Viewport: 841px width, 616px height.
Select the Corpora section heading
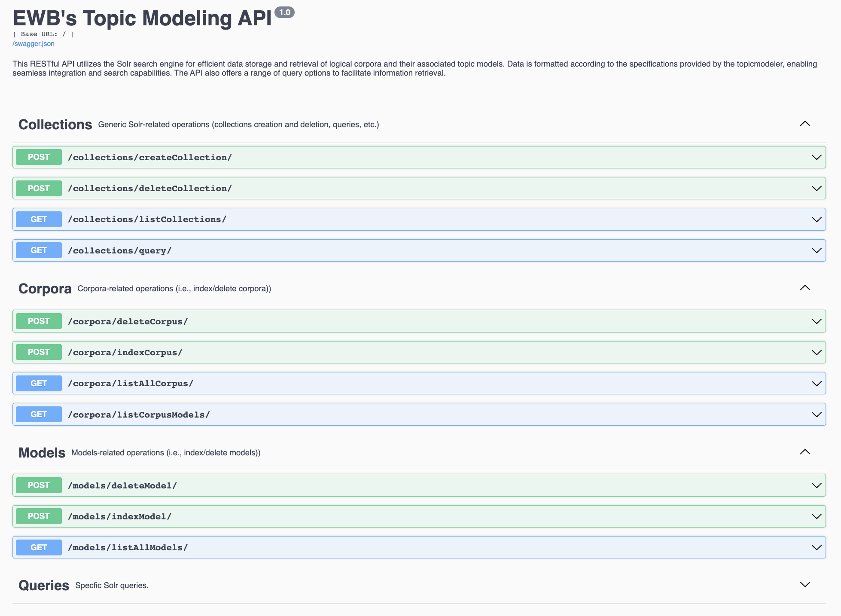(45, 289)
